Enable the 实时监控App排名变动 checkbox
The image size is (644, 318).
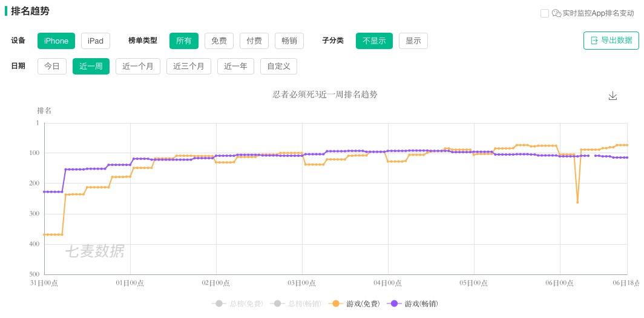pos(545,13)
